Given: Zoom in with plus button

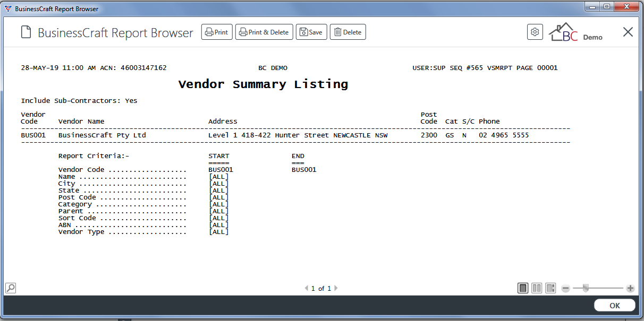Looking at the screenshot, I should pyautogui.click(x=630, y=288).
